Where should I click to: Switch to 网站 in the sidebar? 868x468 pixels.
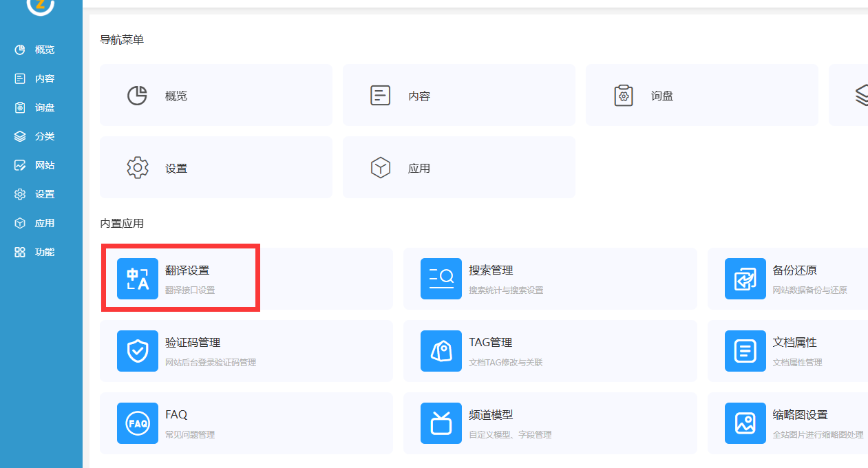44,165
